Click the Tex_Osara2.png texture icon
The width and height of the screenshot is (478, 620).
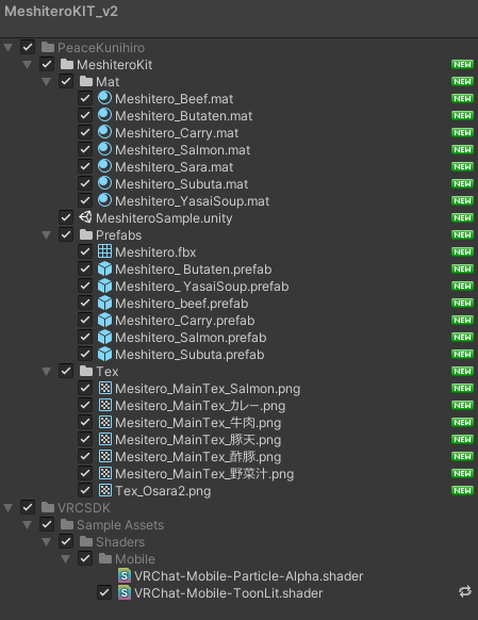point(105,490)
